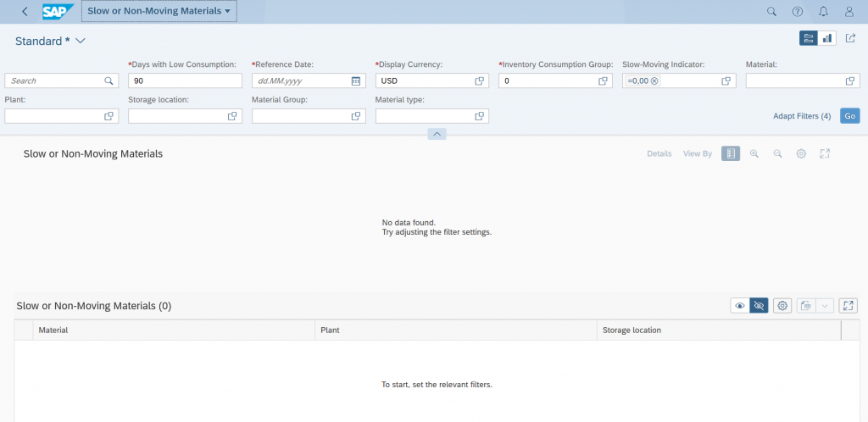Open export options dropdown arrow

pyautogui.click(x=825, y=305)
